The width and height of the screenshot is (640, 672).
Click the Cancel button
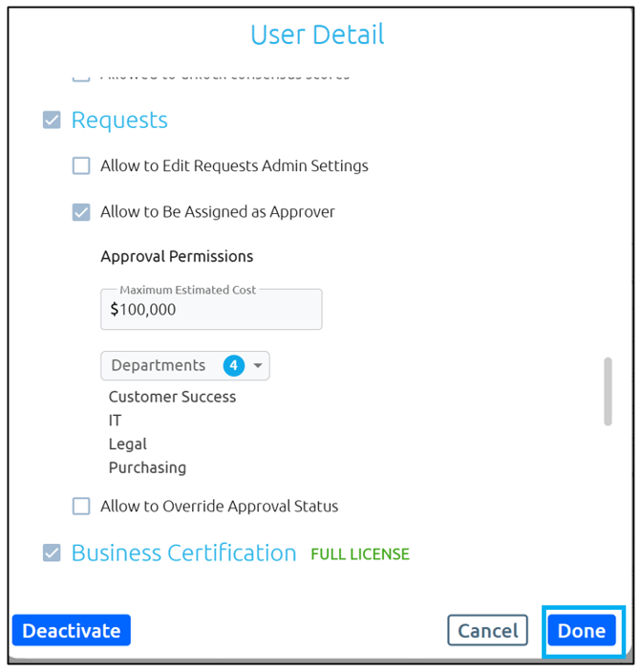pyautogui.click(x=487, y=631)
